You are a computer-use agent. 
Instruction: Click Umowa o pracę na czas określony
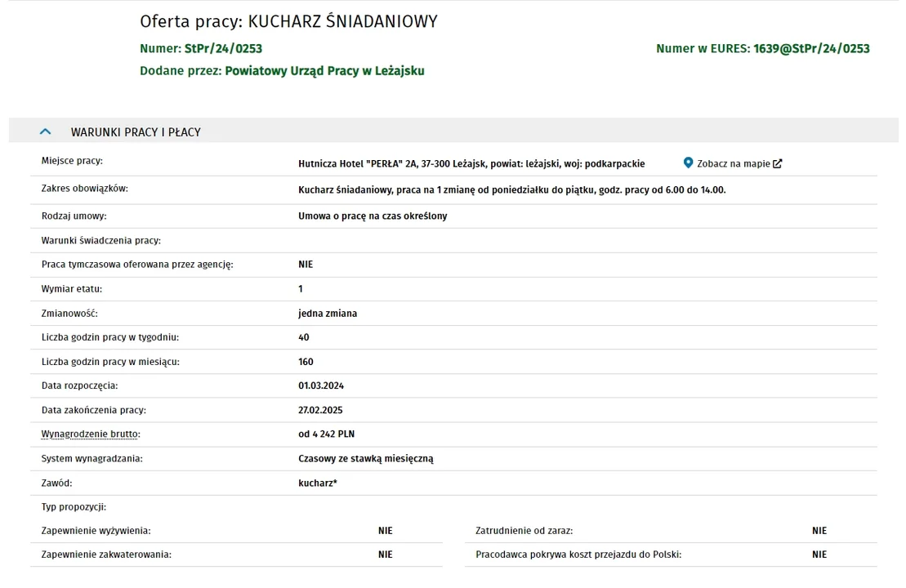point(373,216)
